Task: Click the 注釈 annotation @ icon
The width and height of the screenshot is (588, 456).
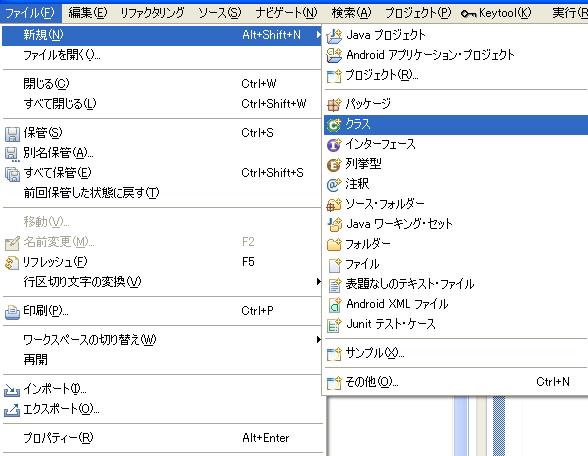Action: coord(334,184)
